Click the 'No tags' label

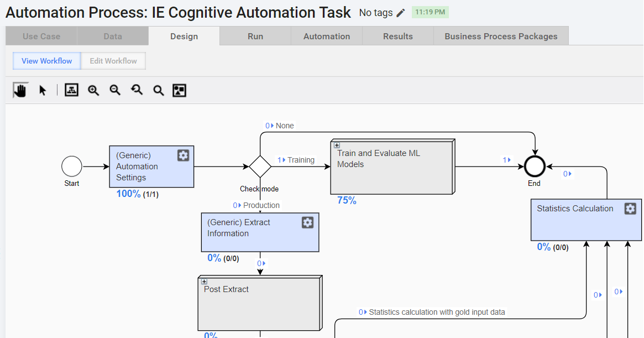point(376,13)
